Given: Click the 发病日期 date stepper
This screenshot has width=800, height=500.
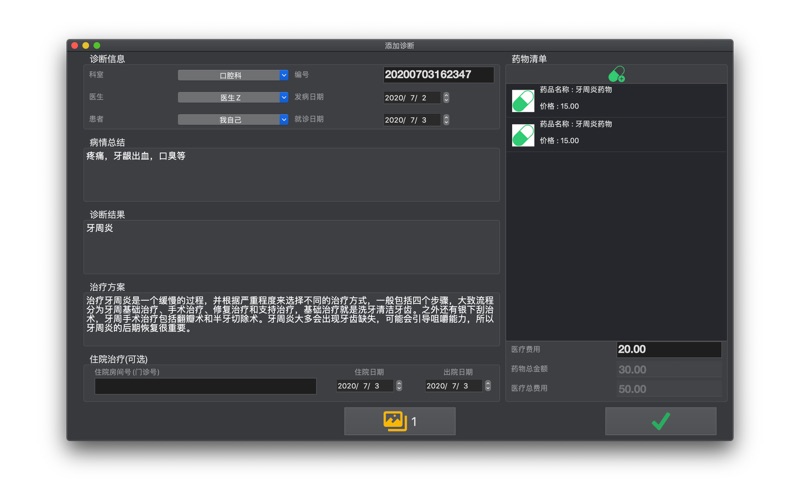Looking at the screenshot, I should click(446, 98).
